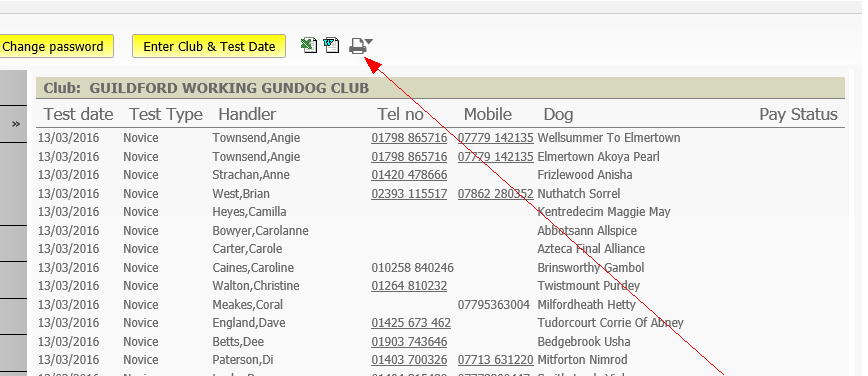Select the GUILDFORD WORKING GUNDOG CLUB heading
This screenshot has height=376, width=868.
click(229, 89)
